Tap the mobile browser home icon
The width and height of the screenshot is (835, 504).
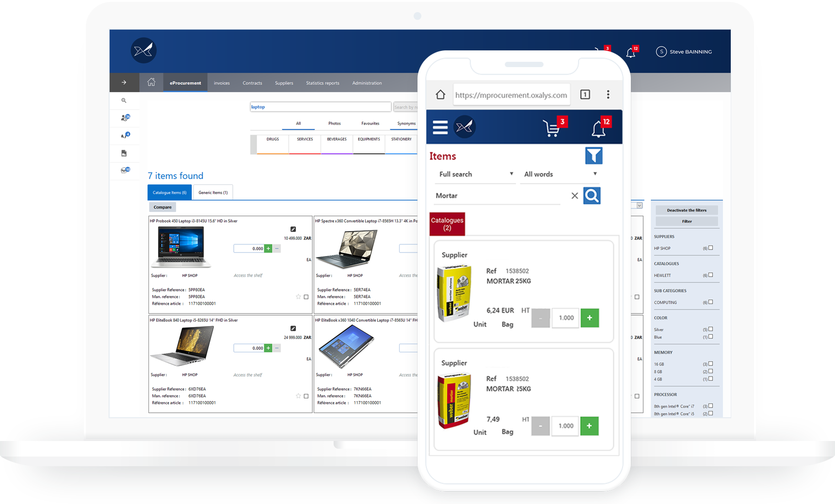440,94
